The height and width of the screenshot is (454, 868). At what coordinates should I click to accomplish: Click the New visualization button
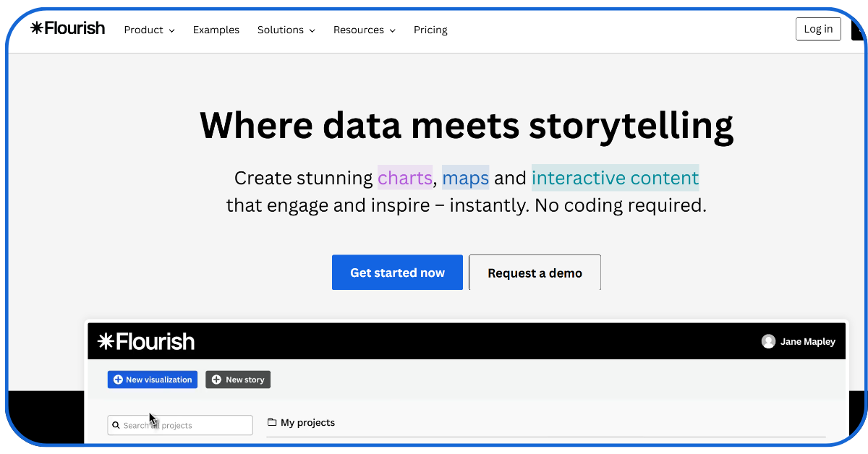click(152, 379)
